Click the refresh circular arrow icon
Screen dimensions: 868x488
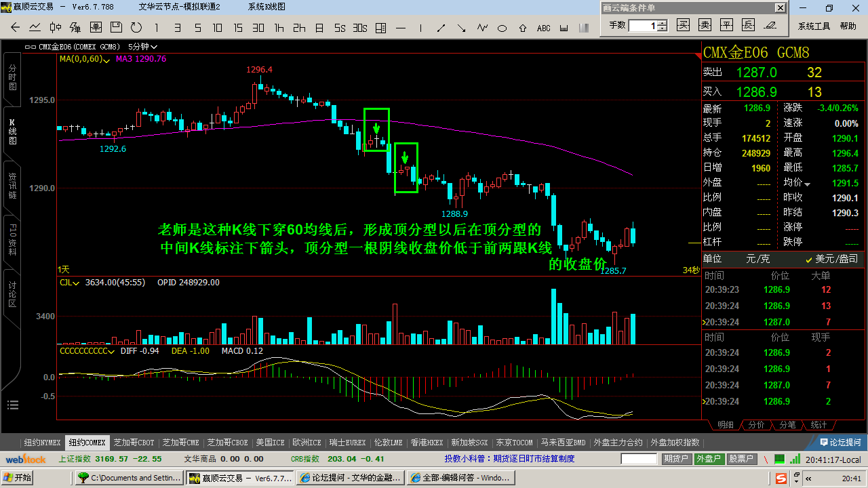click(x=136, y=28)
